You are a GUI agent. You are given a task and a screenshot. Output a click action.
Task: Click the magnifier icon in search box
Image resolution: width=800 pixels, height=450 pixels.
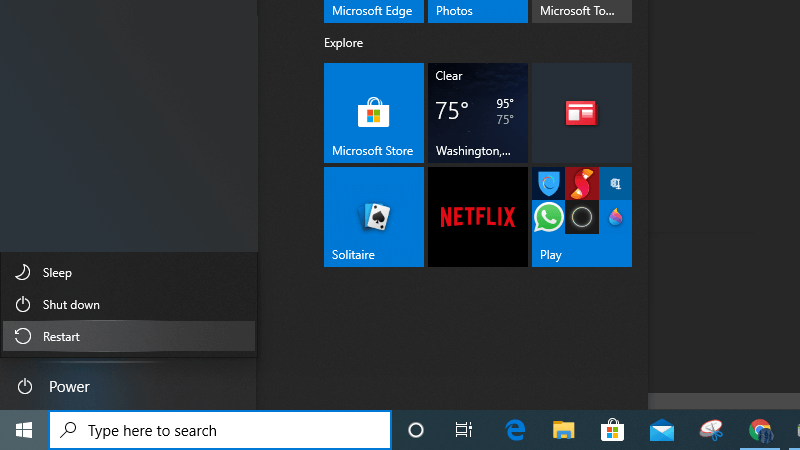tap(68, 430)
